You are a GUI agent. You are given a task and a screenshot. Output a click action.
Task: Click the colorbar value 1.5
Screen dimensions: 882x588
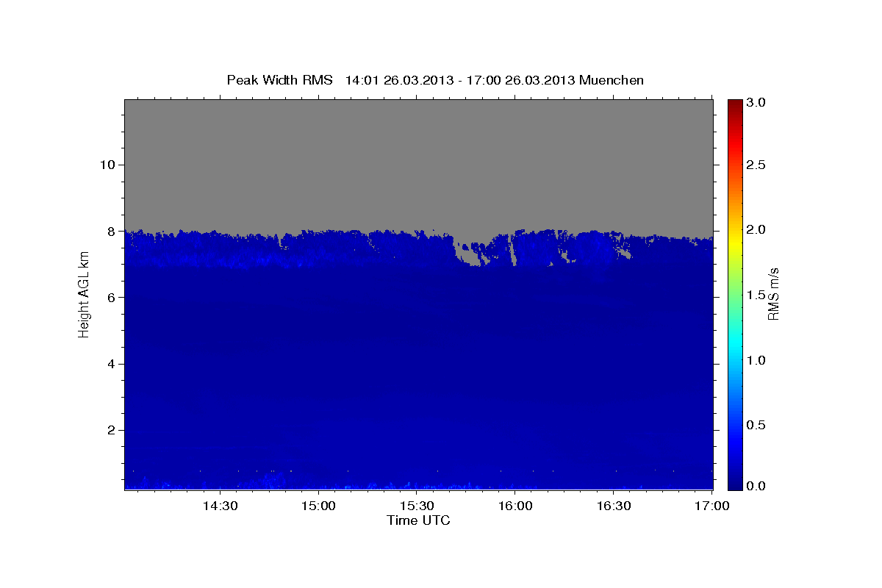point(757,295)
